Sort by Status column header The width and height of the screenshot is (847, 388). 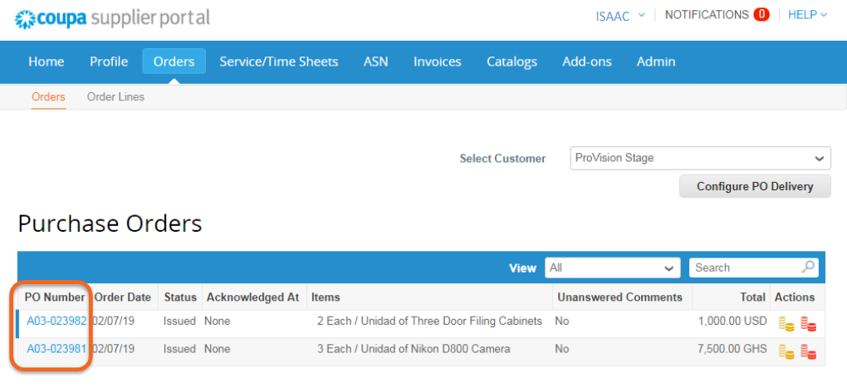(180, 297)
